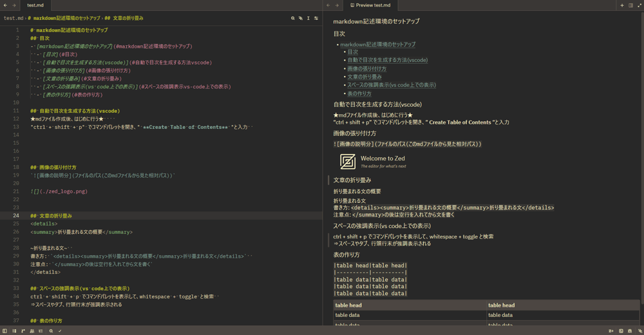The height and width of the screenshot is (335, 644).
Task: Follow the markdown記述環境のセットアップ preview link
Action: click(x=378, y=44)
